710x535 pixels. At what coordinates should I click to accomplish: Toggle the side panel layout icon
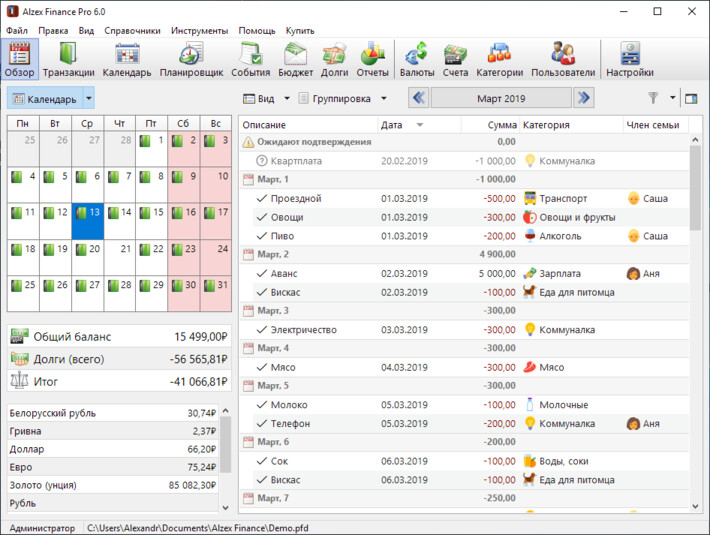pos(691,98)
